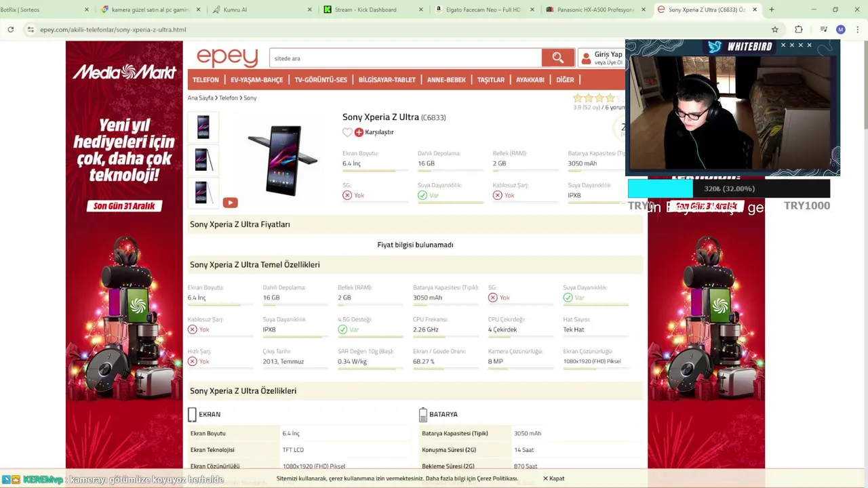Click the cyan donation goal progress bar
Screen dimensions: 868x488
[660, 188]
